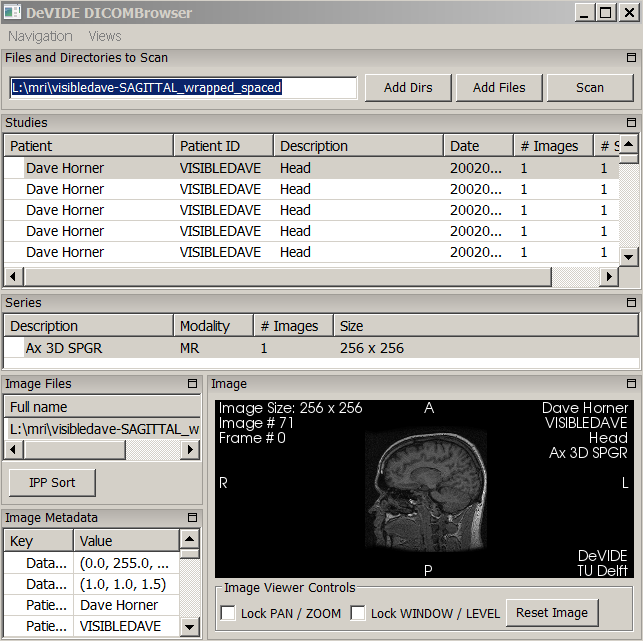This screenshot has width=643, height=641.
Task: Click Metadata Value column header
Action: tap(126, 541)
